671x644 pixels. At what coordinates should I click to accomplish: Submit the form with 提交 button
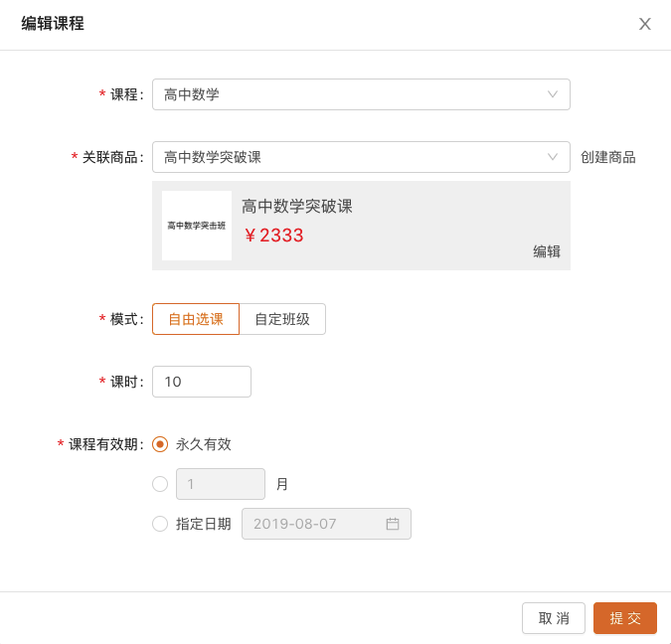[x=624, y=618]
